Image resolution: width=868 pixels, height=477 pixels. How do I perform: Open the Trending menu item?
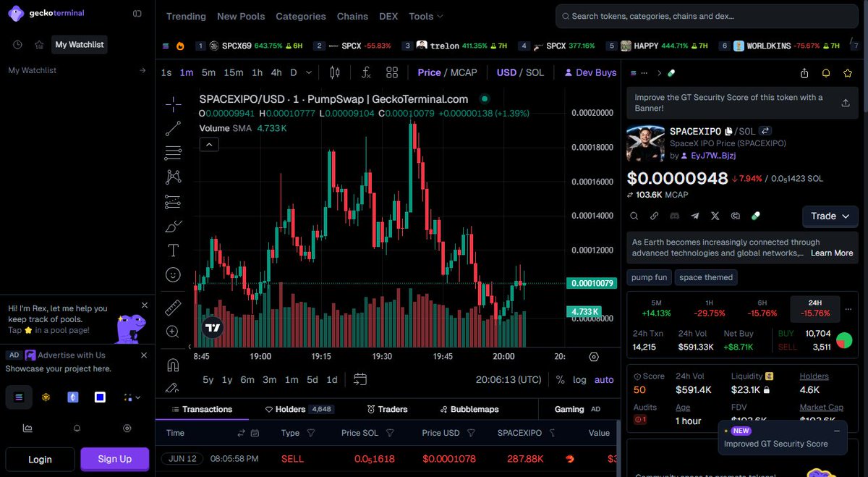(x=186, y=16)
